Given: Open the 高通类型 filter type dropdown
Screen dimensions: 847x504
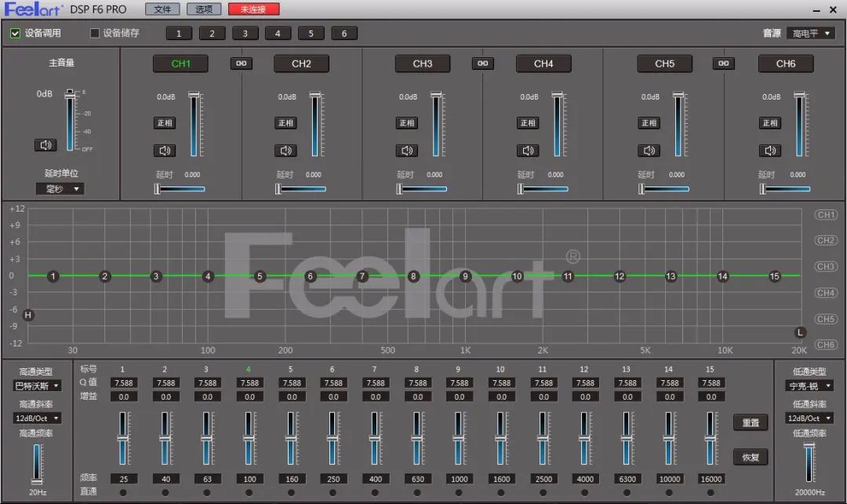Looking at the screenshot, I should tap(37, 386).
